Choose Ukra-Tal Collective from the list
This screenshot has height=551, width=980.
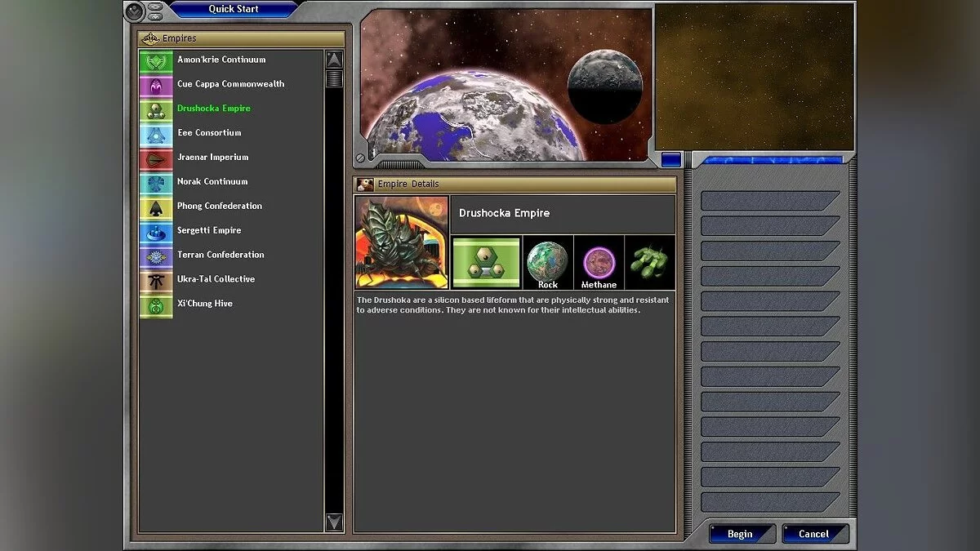click(216, 280)
